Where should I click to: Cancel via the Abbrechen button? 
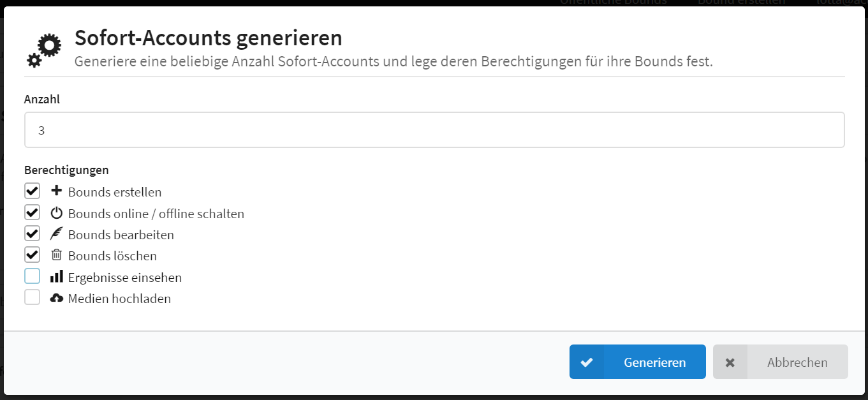(x=781, y=362)
